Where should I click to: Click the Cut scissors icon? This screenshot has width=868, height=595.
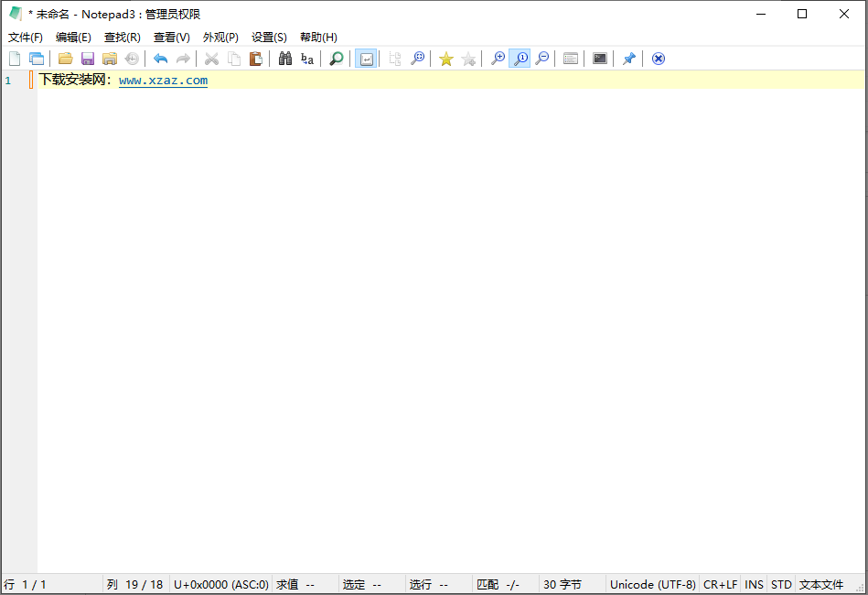pos(211,59)
